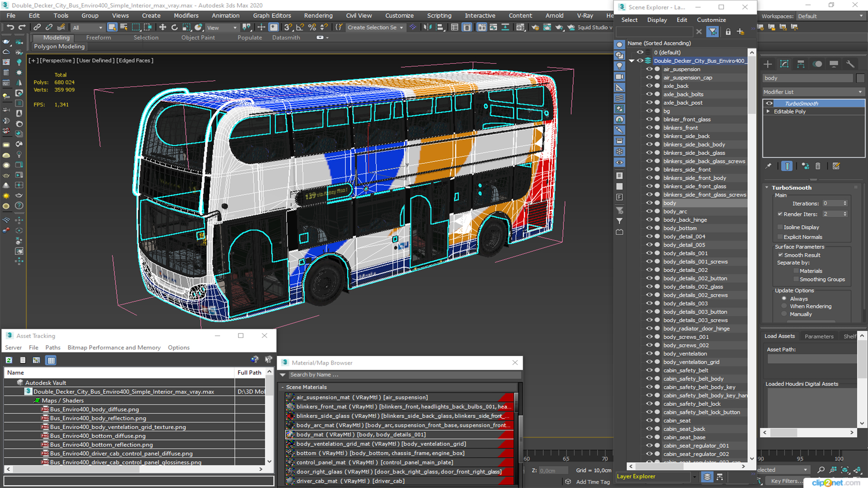Select the When Rendering update option
The height and width of the screenshot is (488, 868).
(784, 306)
